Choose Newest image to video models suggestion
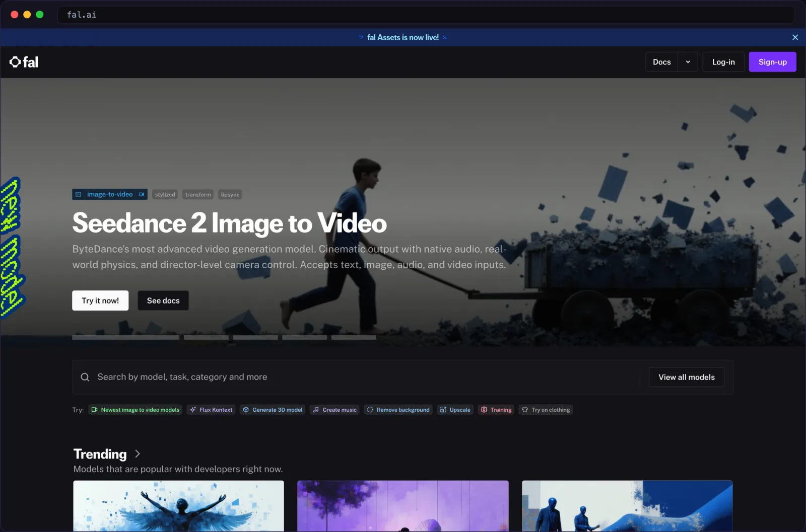806x532 pixels. (136, 410)
